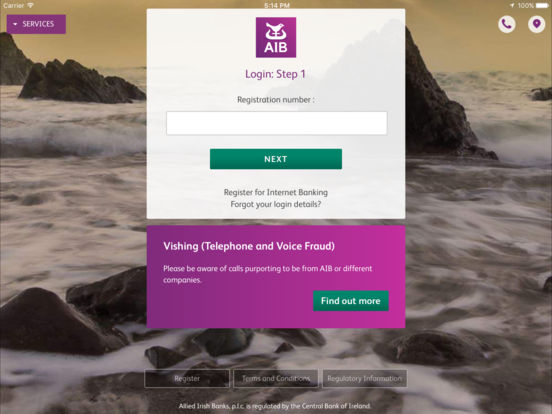Click the green Next button
The image size is (552, 414).
coord(276,159)
